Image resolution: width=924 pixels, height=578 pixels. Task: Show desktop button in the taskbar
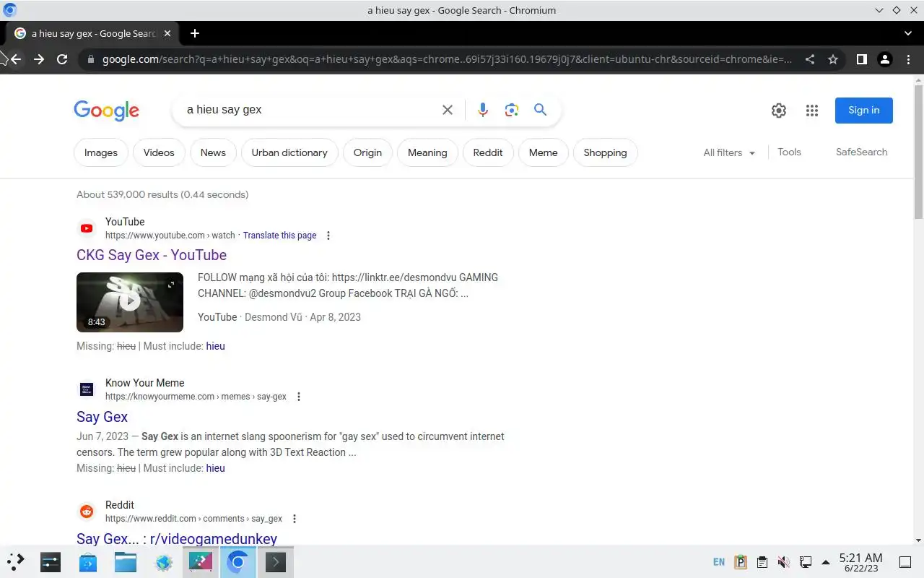pyautogui.click(x=905, y=562)
